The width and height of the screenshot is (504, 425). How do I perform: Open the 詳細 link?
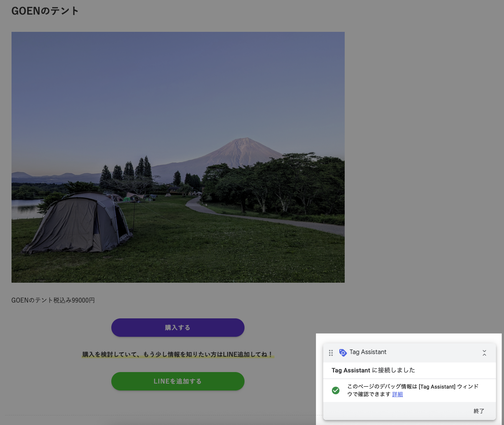point(397,394)
